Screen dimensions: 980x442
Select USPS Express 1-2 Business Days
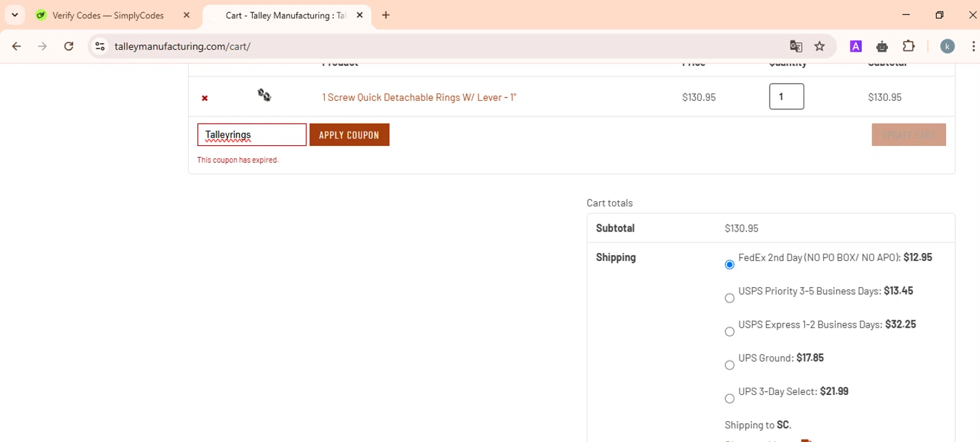[730, 331]
